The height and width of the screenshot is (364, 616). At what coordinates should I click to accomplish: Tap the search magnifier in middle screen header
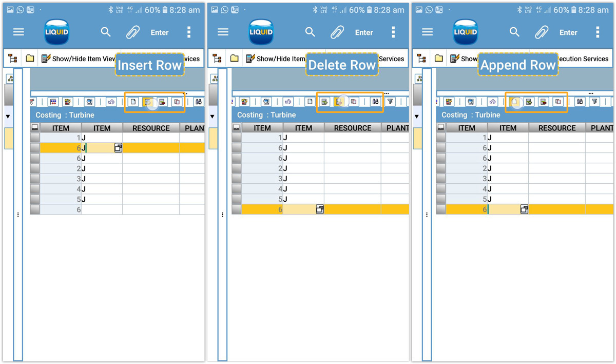(310, 32)
